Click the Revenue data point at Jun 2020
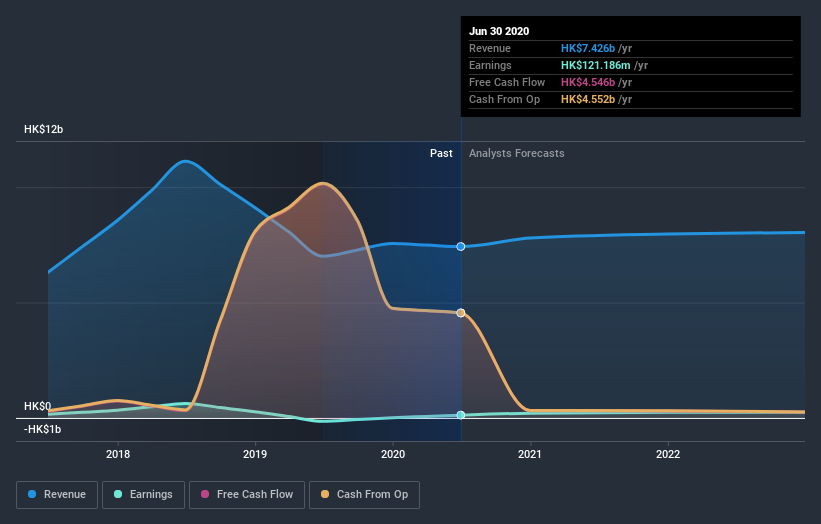This screenshot has height=524, width=821. click(x=461, y=247)
